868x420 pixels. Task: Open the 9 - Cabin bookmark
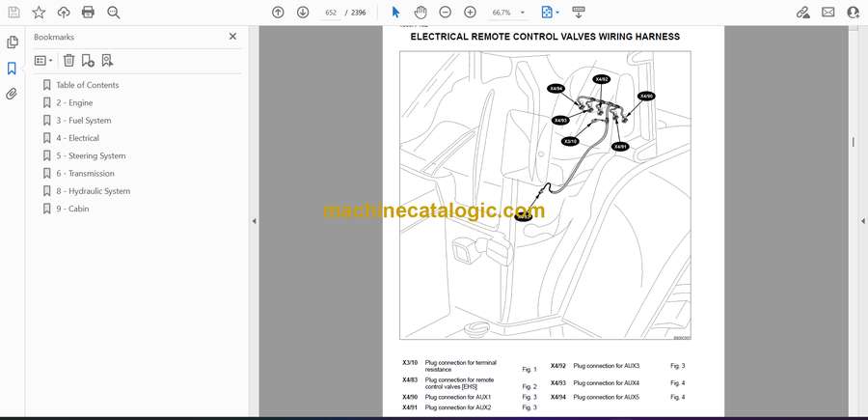pos(72,209)
